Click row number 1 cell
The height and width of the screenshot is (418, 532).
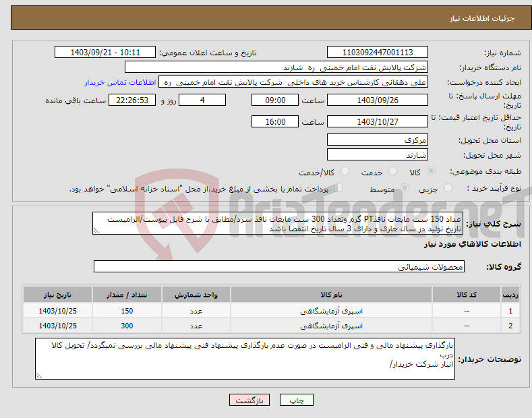(x=510, y=311)
